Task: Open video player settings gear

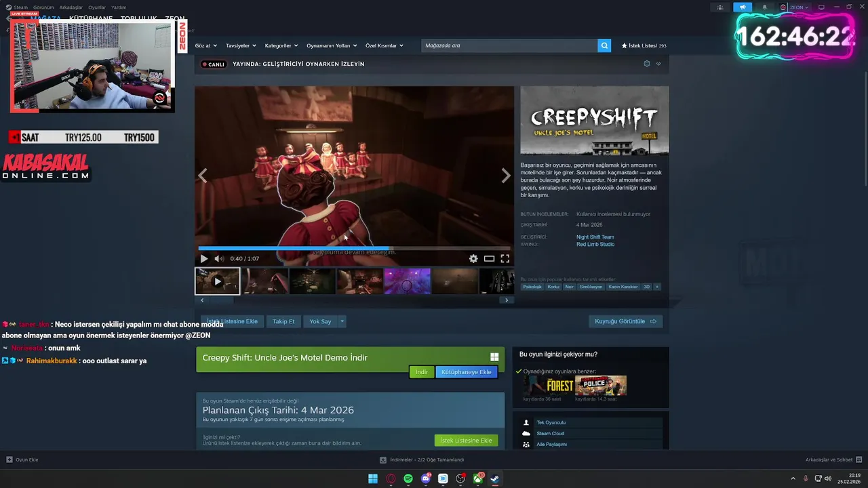Action: coord(473,258)
